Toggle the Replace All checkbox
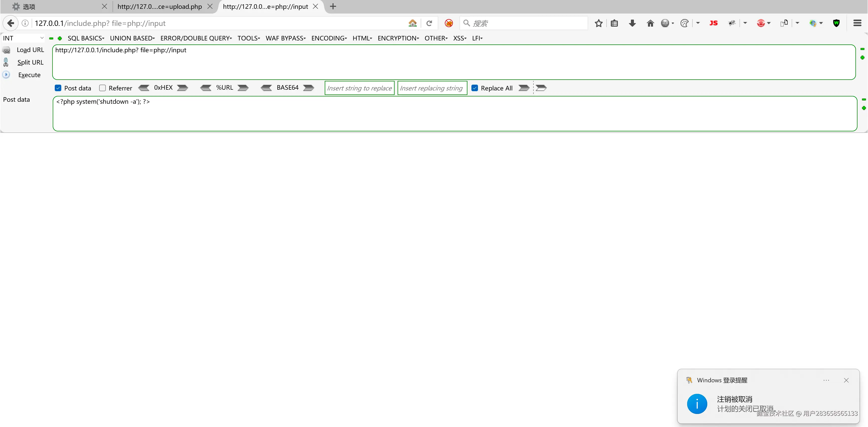The height and width of the screenshot is (427, 868). click(x=474, y=88)
